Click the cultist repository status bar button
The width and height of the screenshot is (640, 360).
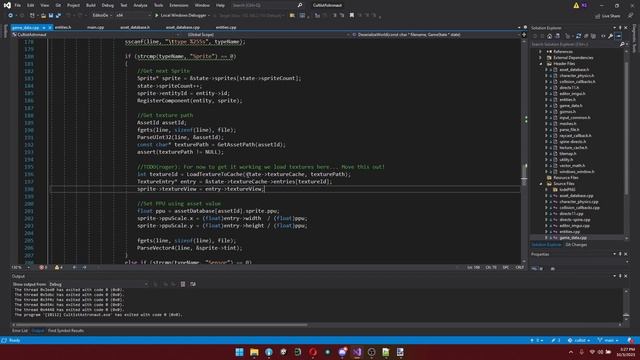click(579, 340)
